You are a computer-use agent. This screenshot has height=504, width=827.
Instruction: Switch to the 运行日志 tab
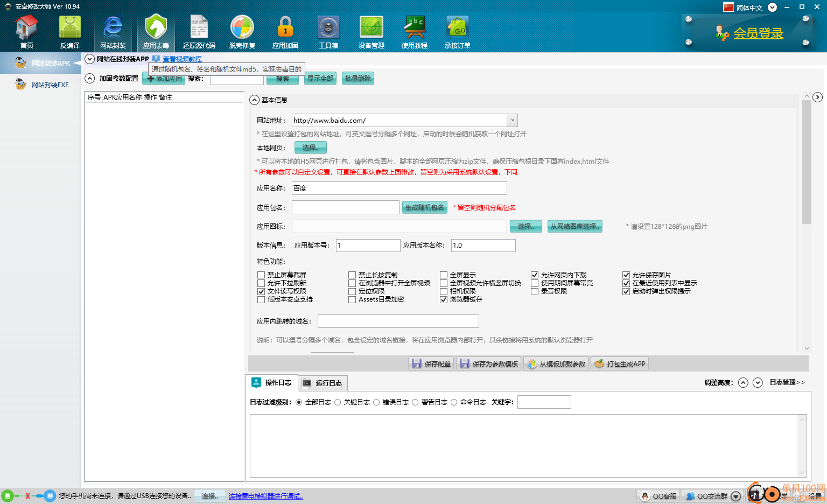[323, 383]
